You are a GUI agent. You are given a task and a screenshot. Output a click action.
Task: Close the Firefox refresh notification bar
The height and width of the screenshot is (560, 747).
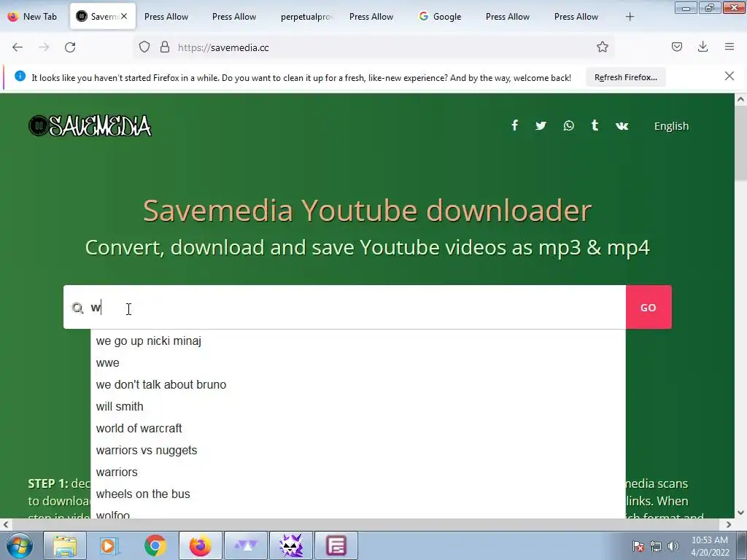point(729,76)
